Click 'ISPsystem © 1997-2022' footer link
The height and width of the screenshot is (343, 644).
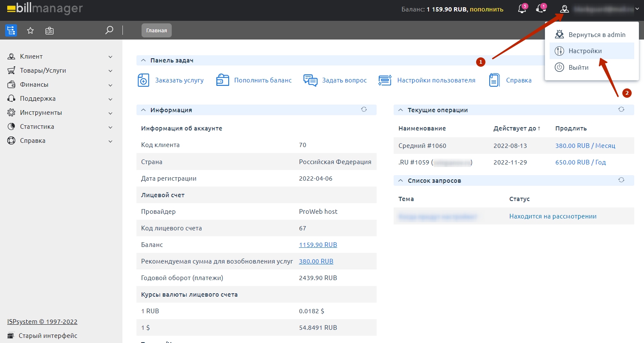point(42,322)
